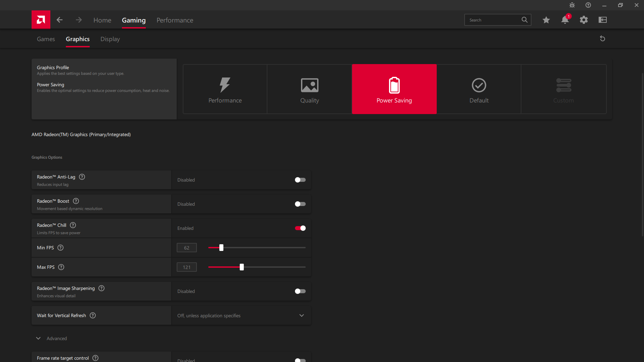Select the Quality graphics profile
Image resolution: width=644 pixels, height=362 pixels.
[310, 89]
